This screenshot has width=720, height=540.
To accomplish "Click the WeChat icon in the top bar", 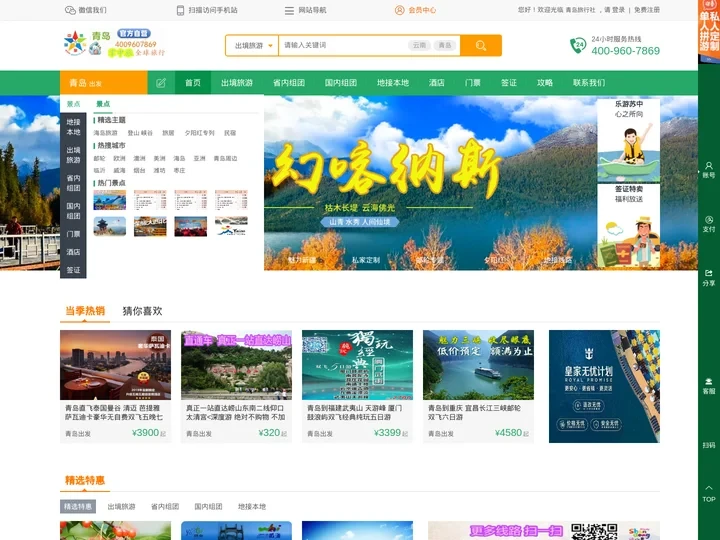I will [x=70, y=10].
